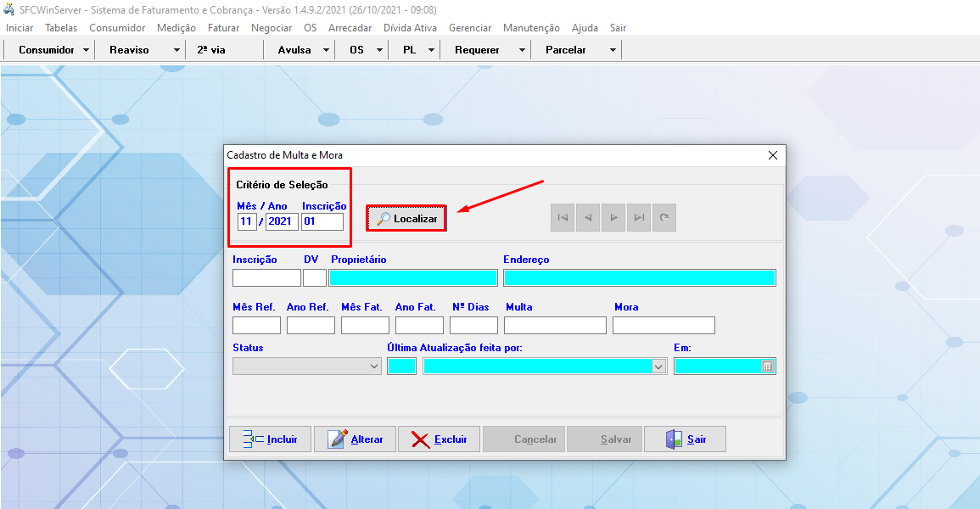Open the Consumidor toolbar dropdown arrow

[x=87, y=50]
